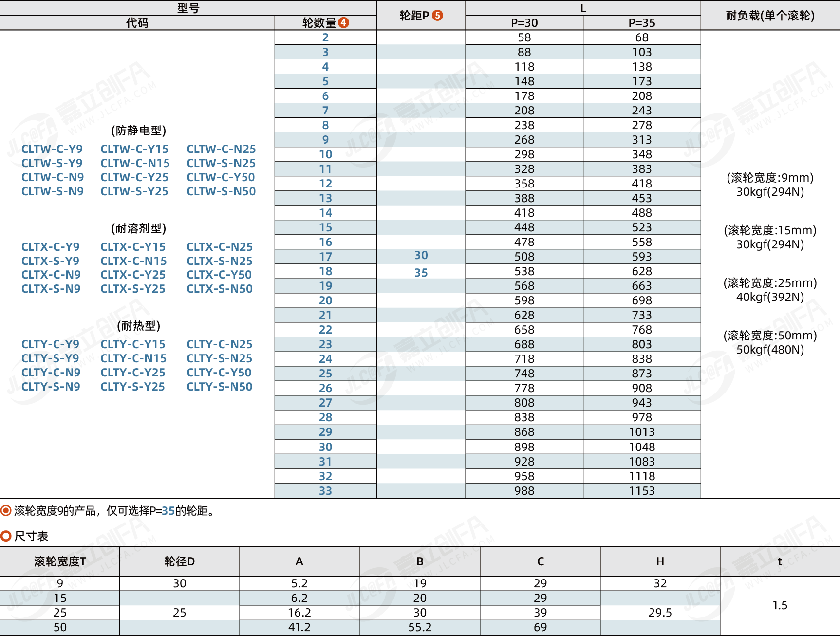Click value 69 in column C
The width and height of the screenshot is (840, 636).
click(541, 627)
